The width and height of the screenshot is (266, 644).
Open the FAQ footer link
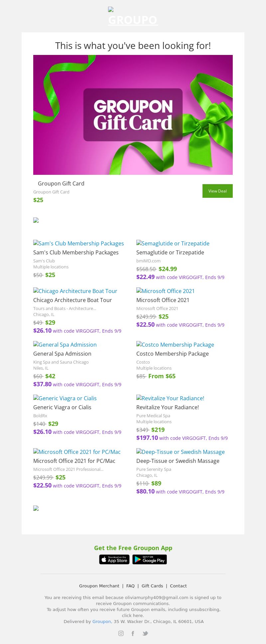click(130, 586)
